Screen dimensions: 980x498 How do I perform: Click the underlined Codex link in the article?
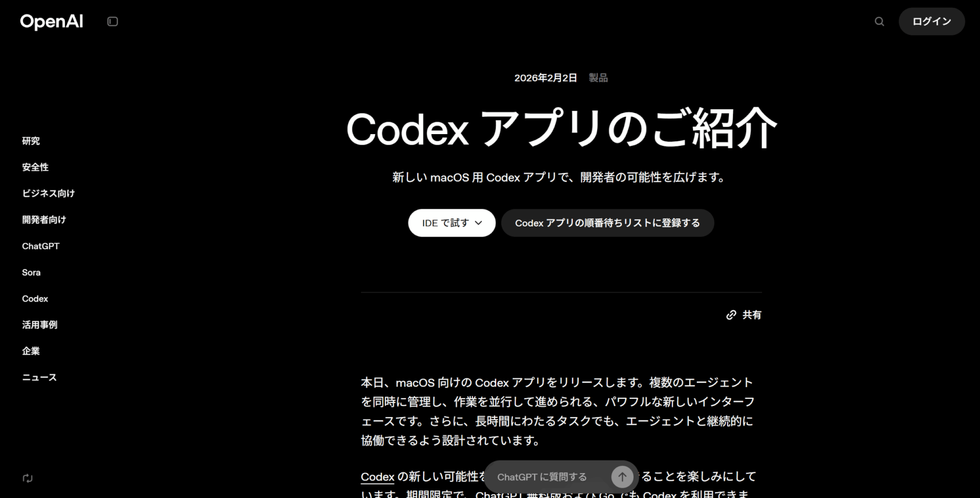[x=377, y=477]
